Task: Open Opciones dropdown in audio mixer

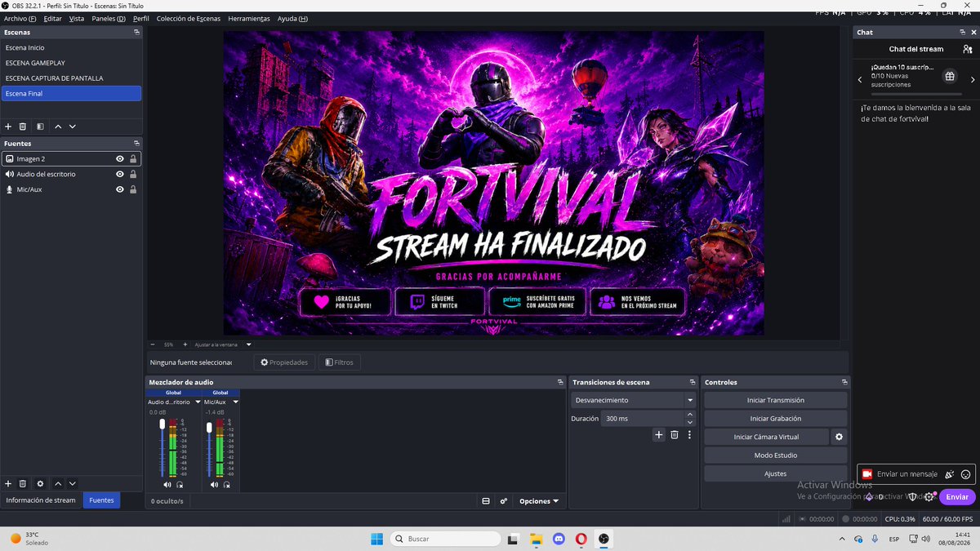Action: [540, 501]
